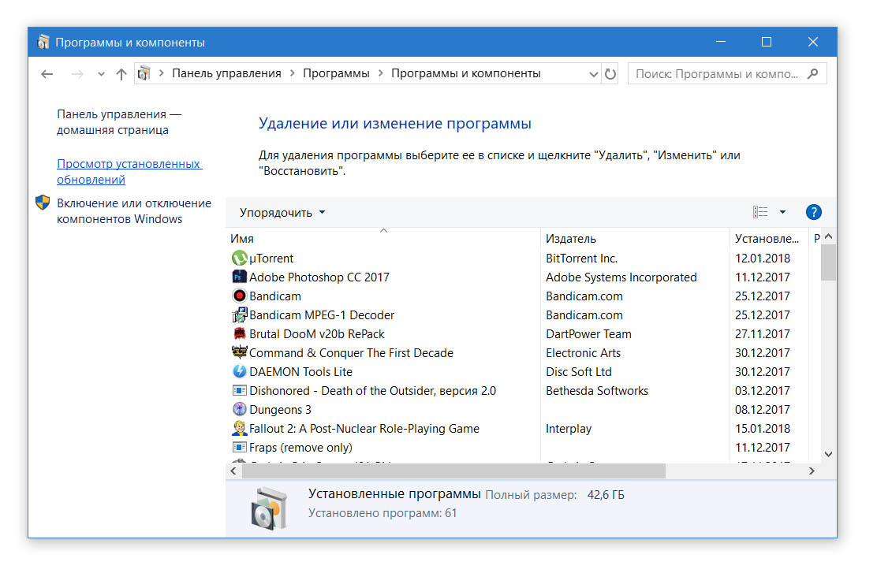The image size is (877, 588).
Task: Click Установлено программ: 61 status text
Action: pyautogui.click(x=383, y=513)
